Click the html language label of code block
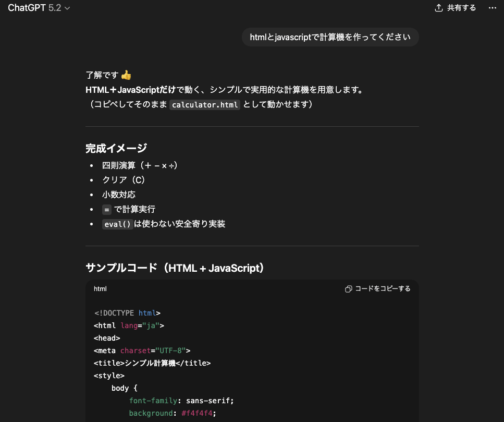 click(100, 289)
